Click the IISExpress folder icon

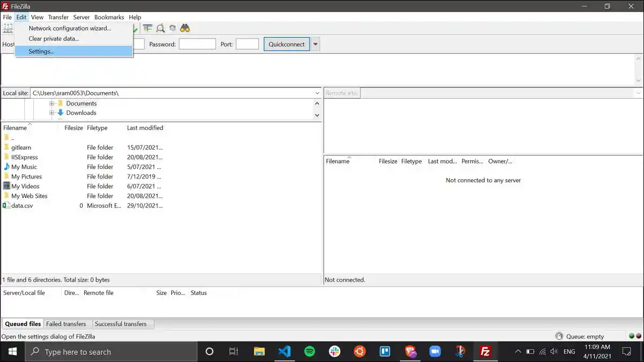point(6,157)
